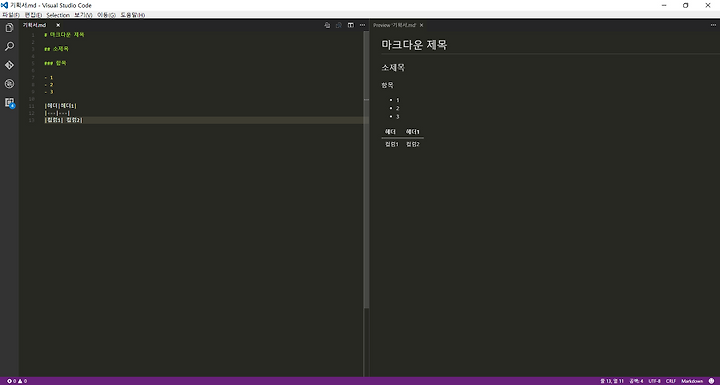This screenshot has height=385, width=720.
Task: Click the feedback smiley icon in status bar
Action: point(711,381)
